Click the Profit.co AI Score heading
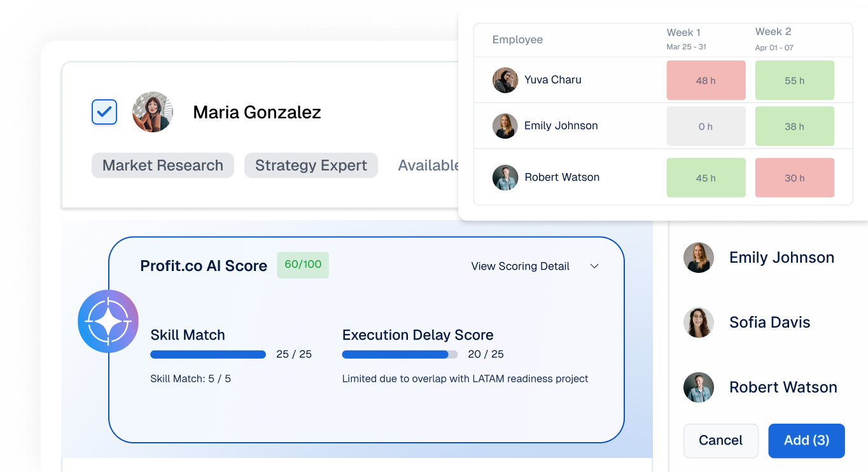868x472 pixels. [204, 266]
